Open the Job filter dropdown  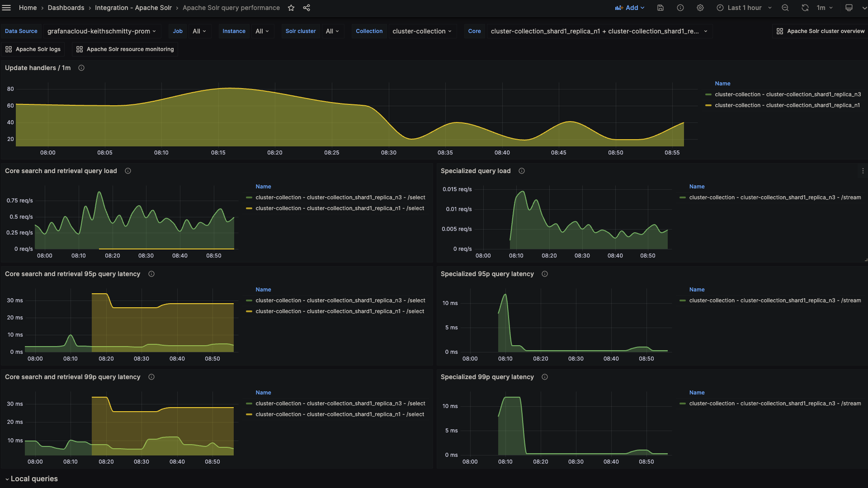(199, 31)
